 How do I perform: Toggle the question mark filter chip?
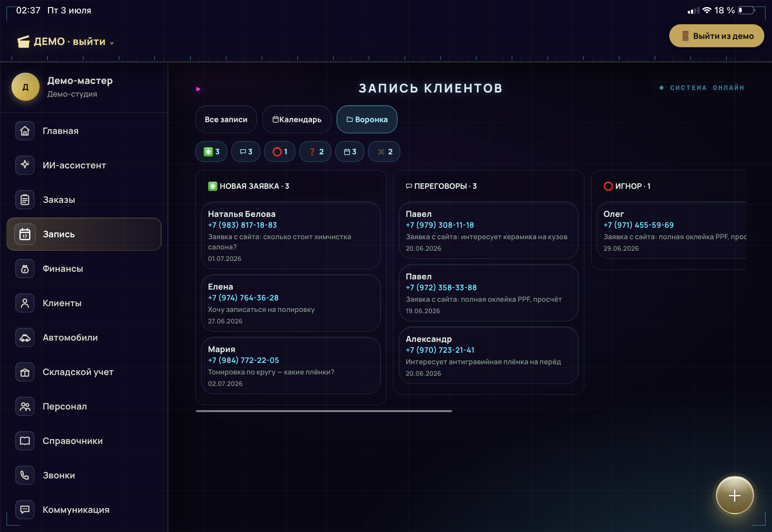[315, 152]
